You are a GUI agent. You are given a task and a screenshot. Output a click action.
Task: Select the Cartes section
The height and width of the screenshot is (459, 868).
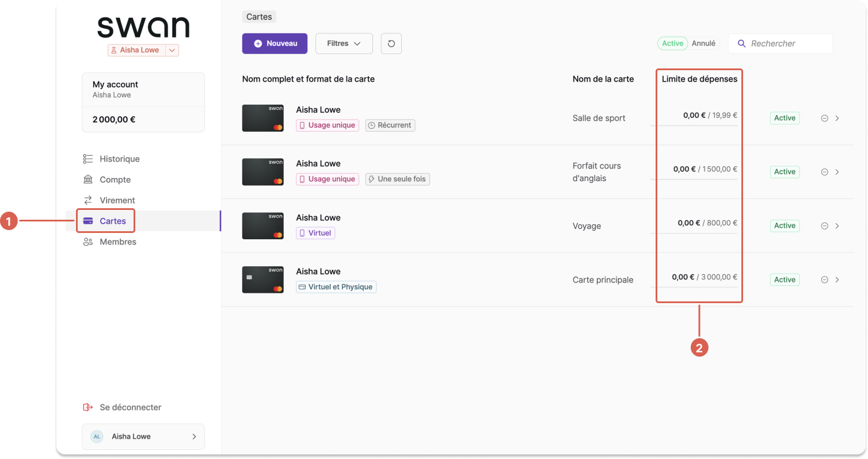[x=143, y=221]
